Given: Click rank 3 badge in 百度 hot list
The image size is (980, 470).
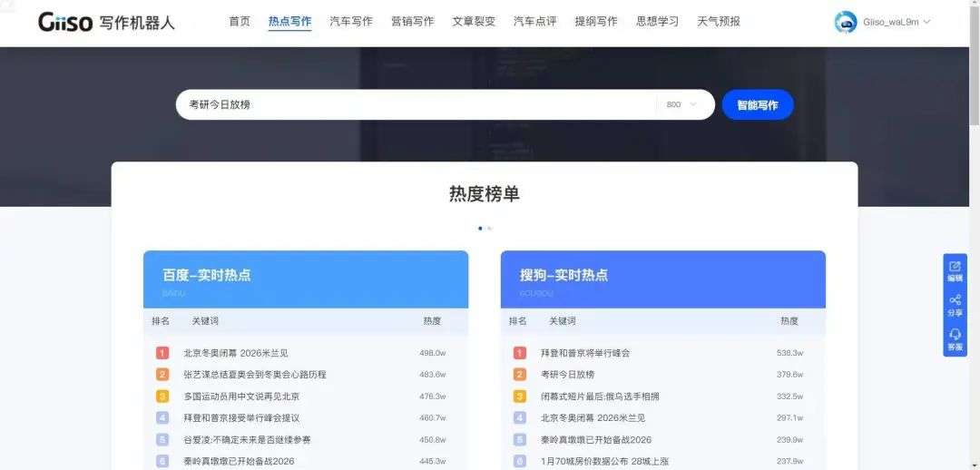Looking at the screenshot, I should click(x=162, y=397).
